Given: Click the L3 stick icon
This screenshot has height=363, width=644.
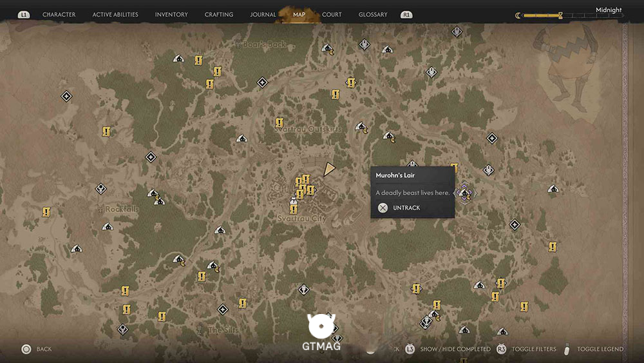Looking at the screenshot, I should click(x=410, y=349).
